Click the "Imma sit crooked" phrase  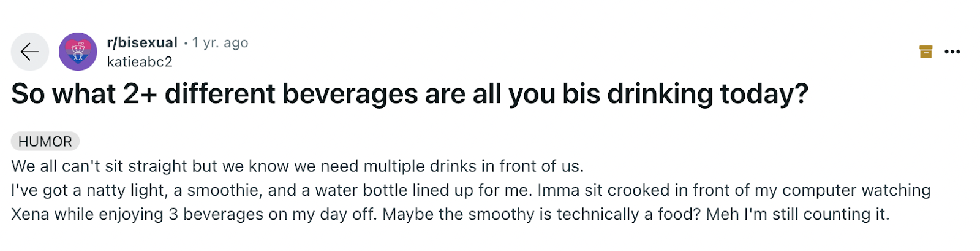pos(603,190)
